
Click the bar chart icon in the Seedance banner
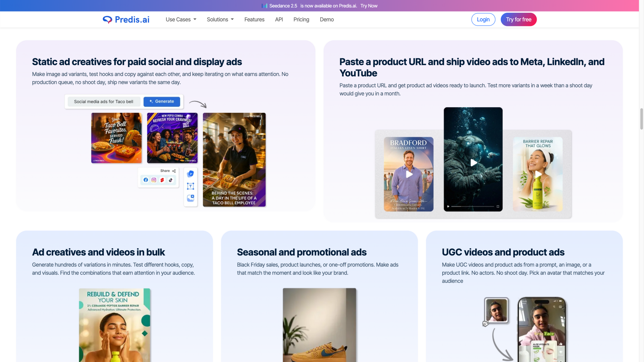pos(264,6)
